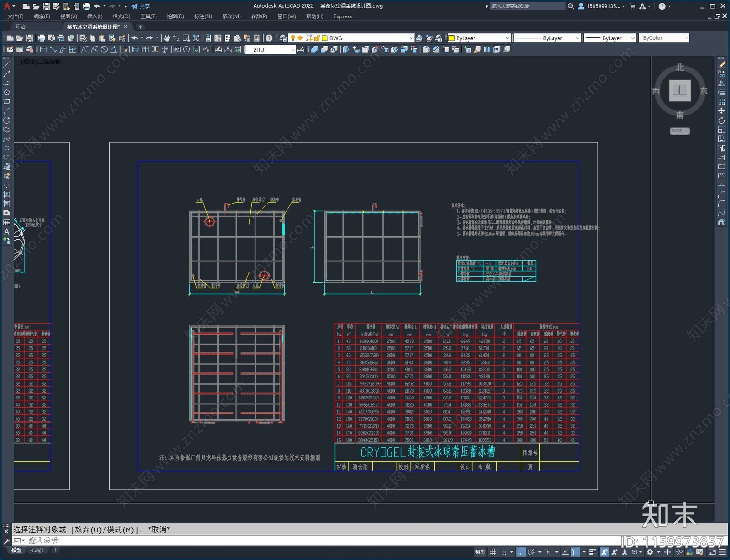Click the 共享 share button

[x=141, y=6]
